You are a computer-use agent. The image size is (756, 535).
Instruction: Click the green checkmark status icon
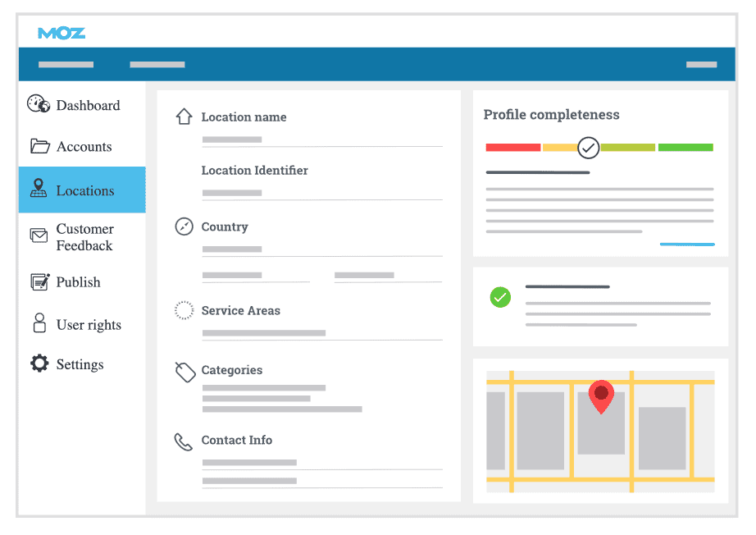[500, 297]
